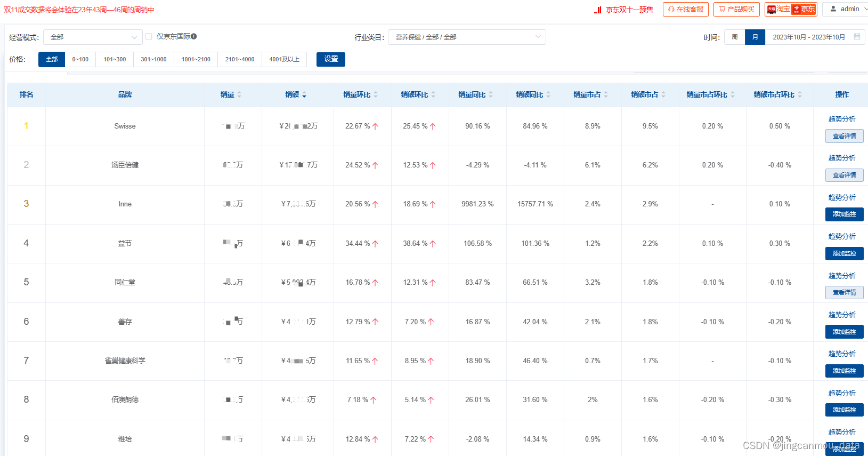
Task: Open 趋势分析 for 同仁堂
Action: [842, 276]
